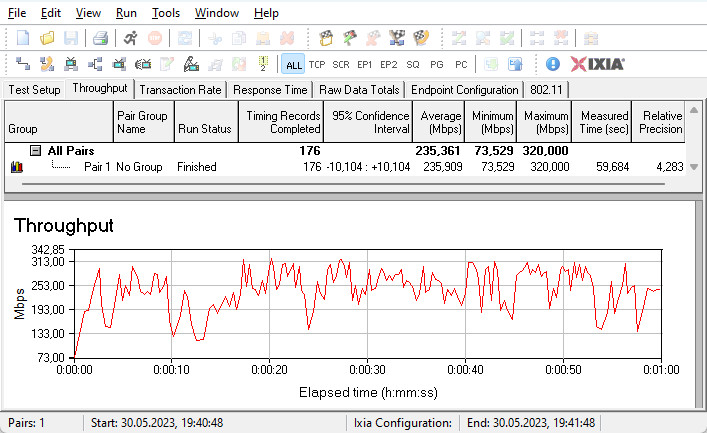Group pairs by SCR script
707x433 pixels.
tap(341, 64)
